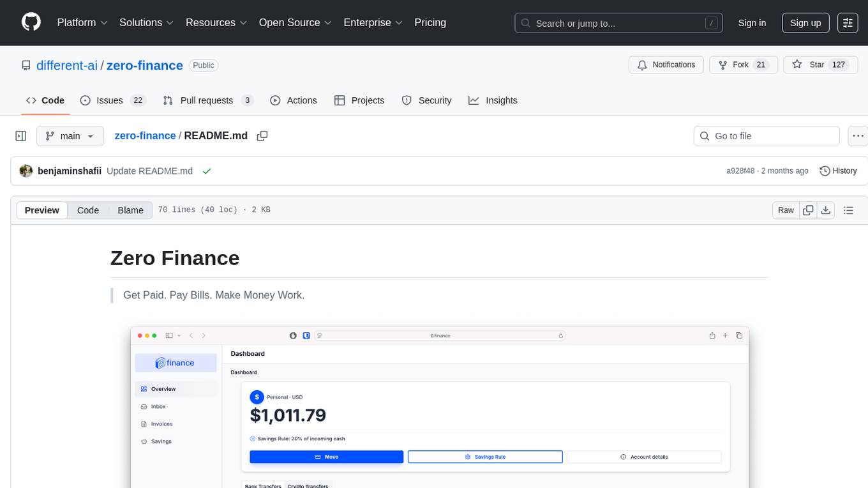This screenshot has height=488, width=868.
Task: Expand the Resources menu
Action: [x=216, y=22]
